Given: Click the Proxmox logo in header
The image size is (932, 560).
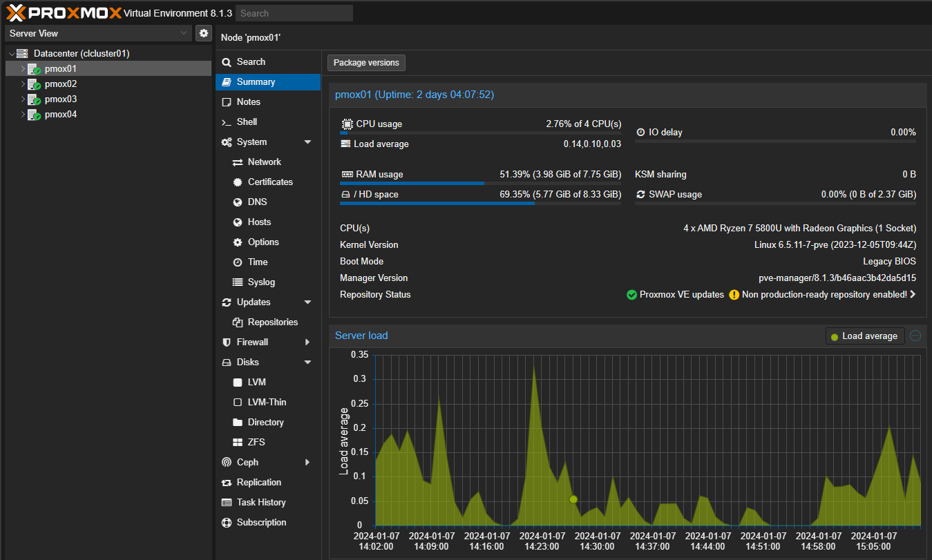Looking at the screenshot, I should pyautogui.click(x=64, y=12).
